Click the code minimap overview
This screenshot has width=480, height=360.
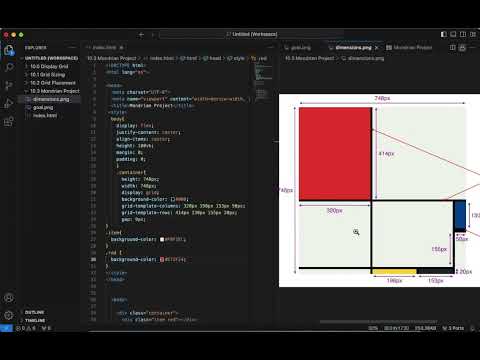pyautogui.click(x=263, y=83)
